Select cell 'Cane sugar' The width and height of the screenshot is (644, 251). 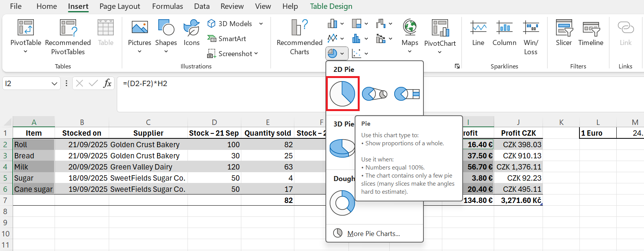(x=34, y=189)
